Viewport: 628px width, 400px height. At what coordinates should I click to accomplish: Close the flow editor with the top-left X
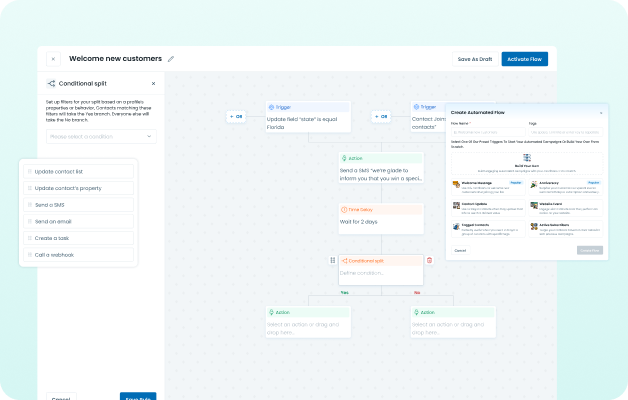[53, 59]
